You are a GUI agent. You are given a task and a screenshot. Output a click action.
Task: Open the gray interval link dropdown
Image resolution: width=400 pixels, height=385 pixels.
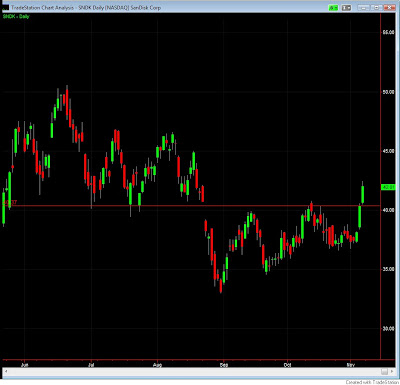pyautogui.click(x=346, y=7)
